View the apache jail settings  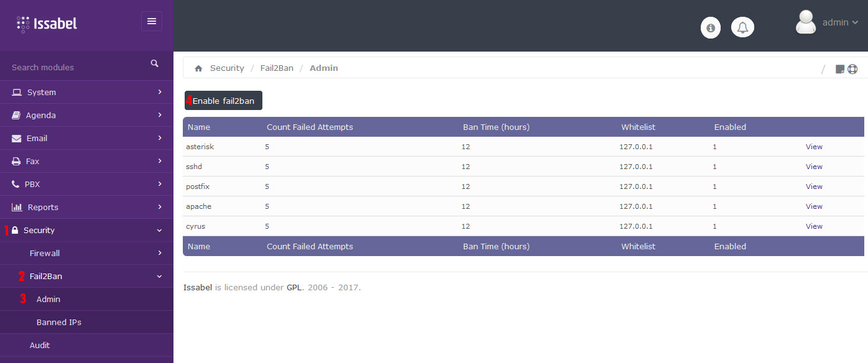pyautogui.click(x=814, y=206)
